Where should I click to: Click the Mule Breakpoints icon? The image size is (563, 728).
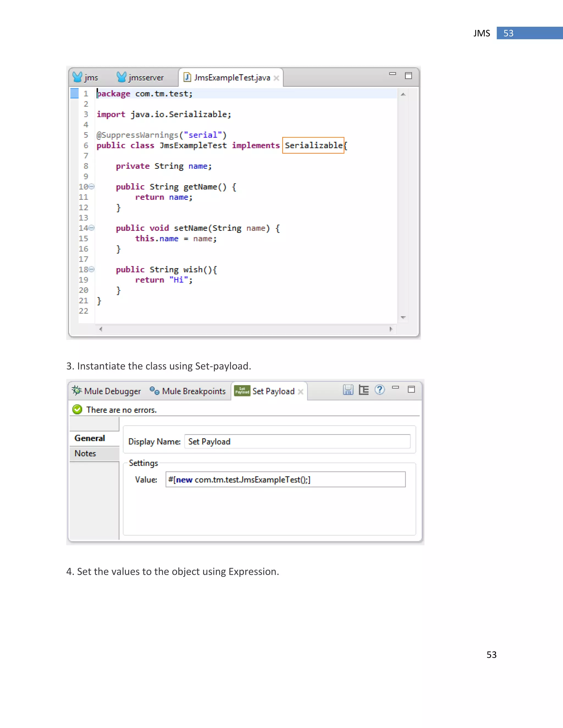click(x=154, y=390)
